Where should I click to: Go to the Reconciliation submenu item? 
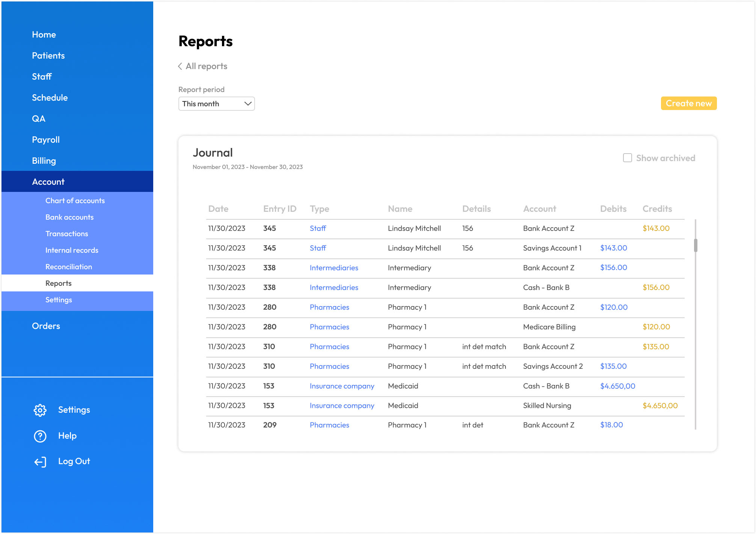click(x=68, y=267)
